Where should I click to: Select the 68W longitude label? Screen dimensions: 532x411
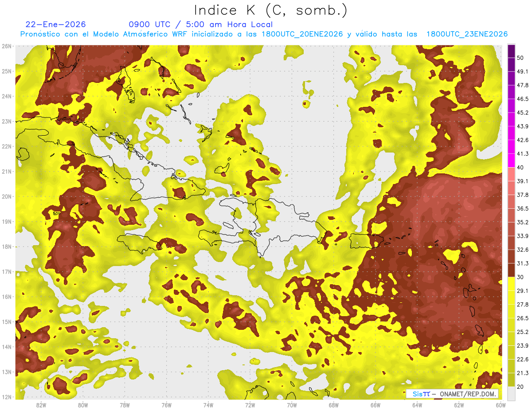[334, 405]
